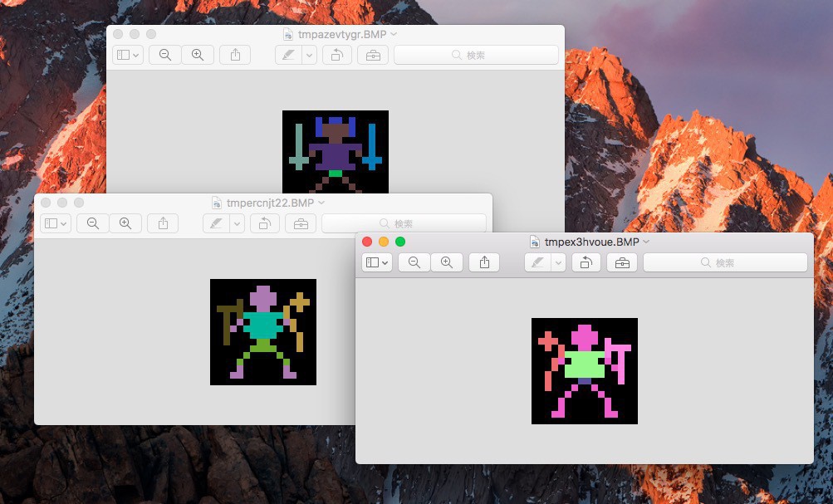Zoom in within the tmpex3hvoue.BMP window

[x=447, y=262]
